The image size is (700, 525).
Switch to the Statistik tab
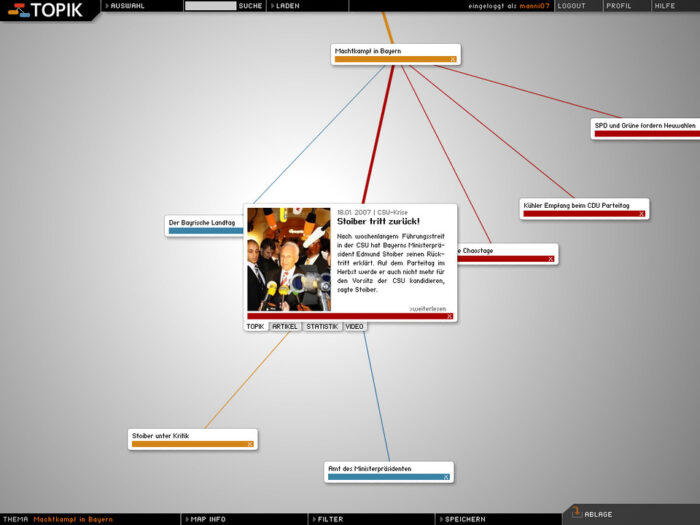coord(322,327)
